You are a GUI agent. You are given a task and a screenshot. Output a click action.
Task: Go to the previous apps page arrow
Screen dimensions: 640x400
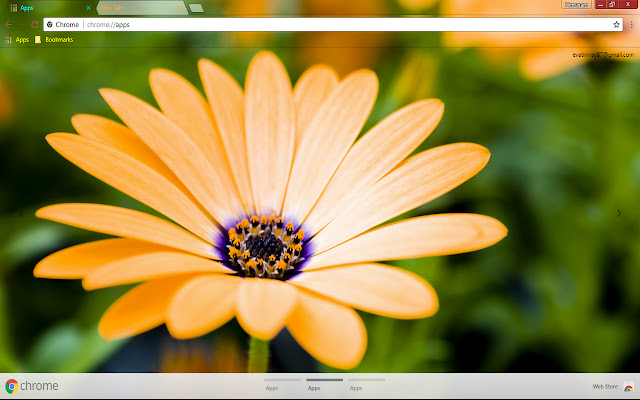pyautogui.click(x=20, y=213)
